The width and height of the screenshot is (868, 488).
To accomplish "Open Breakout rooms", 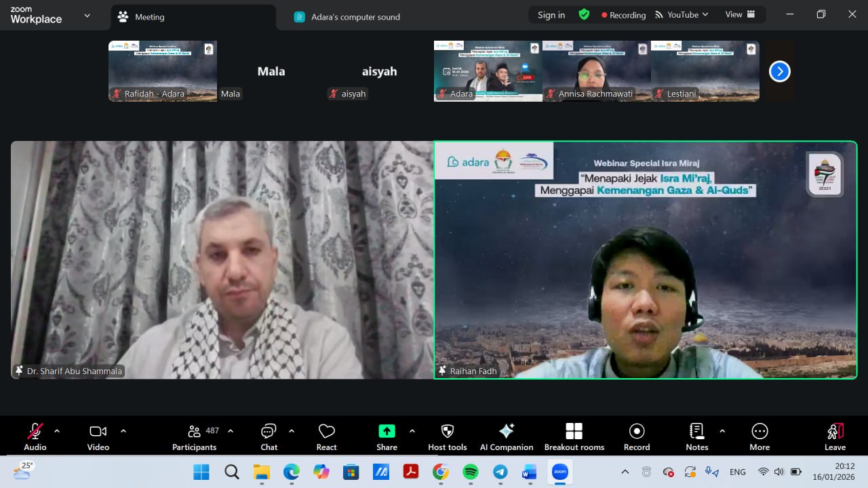I will pyautogui.click(x=574, y=436).
